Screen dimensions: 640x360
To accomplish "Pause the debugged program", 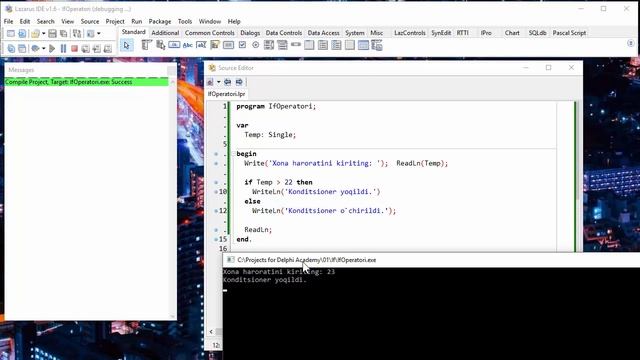I will point(63,49).
